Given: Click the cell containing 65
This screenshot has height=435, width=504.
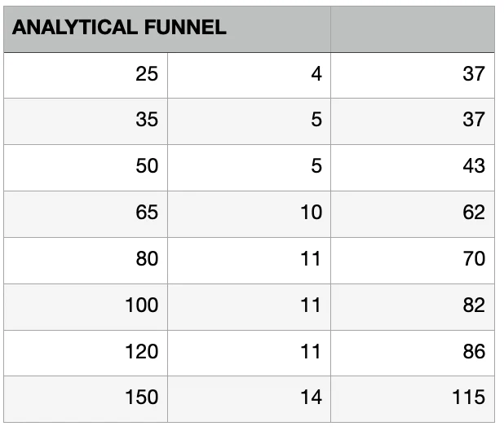Looking at the screenshot, I should point(86,214).
